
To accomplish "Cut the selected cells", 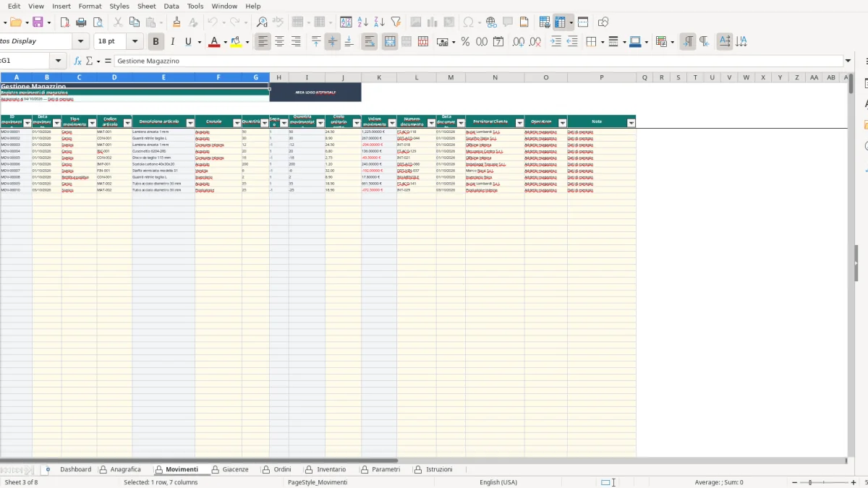I will [x=117, y=22].
